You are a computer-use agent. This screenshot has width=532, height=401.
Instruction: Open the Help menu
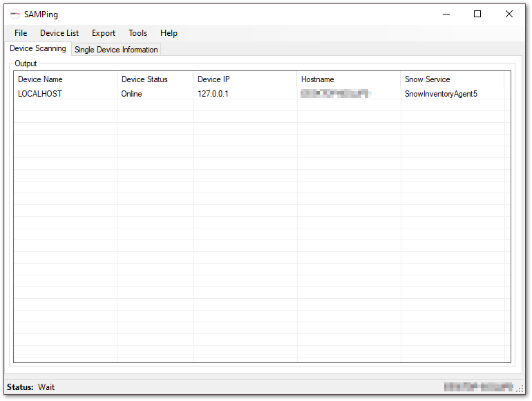(x=169, y=33)
